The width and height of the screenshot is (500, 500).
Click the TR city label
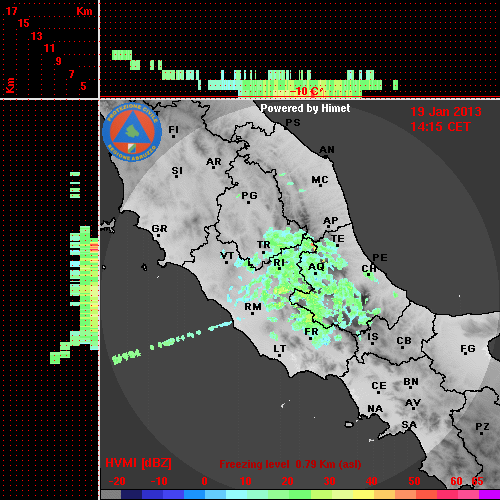pyautogui.click(x=264, y=245)
